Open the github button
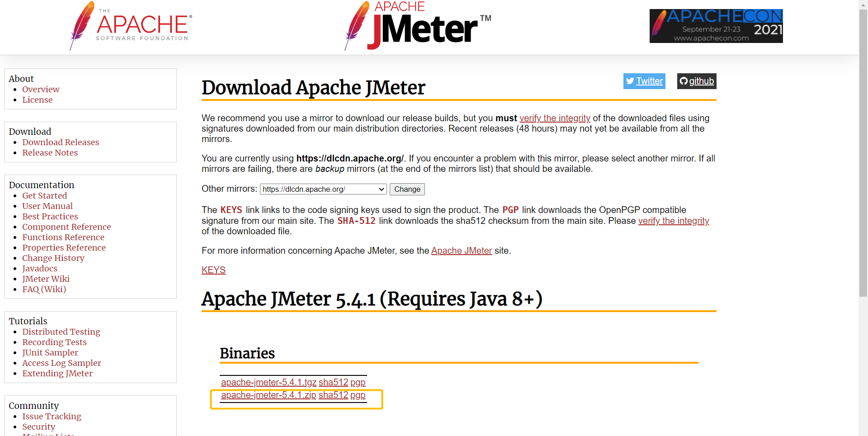 697,81
